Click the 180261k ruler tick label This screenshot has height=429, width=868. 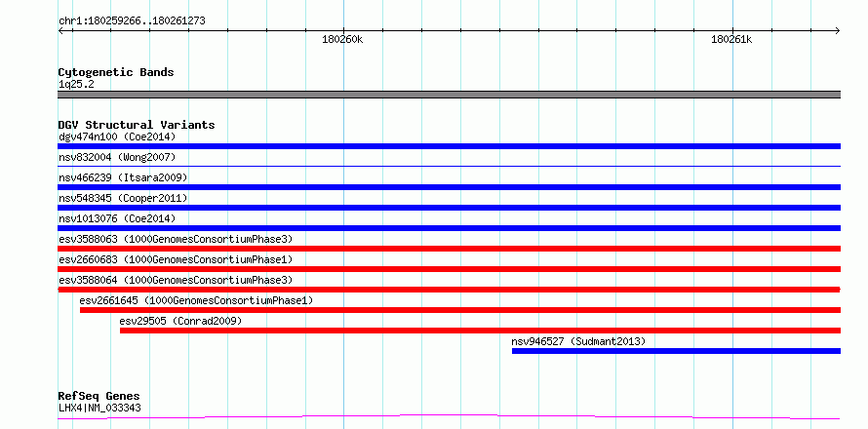coord(731,40)
